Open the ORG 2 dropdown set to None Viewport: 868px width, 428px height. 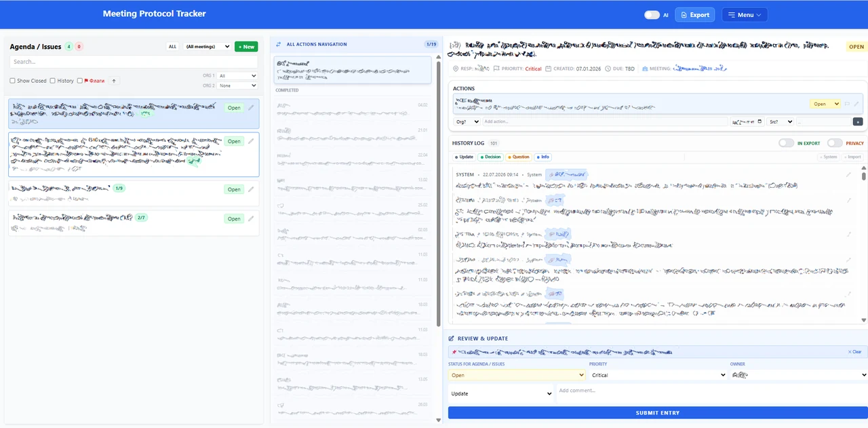237,85
